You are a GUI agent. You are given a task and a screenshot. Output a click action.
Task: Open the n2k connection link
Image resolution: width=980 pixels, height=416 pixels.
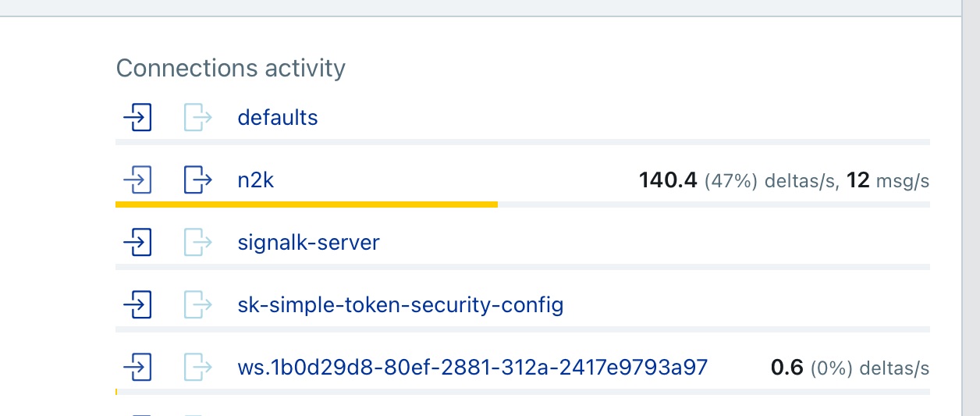(x=256, y=180)
